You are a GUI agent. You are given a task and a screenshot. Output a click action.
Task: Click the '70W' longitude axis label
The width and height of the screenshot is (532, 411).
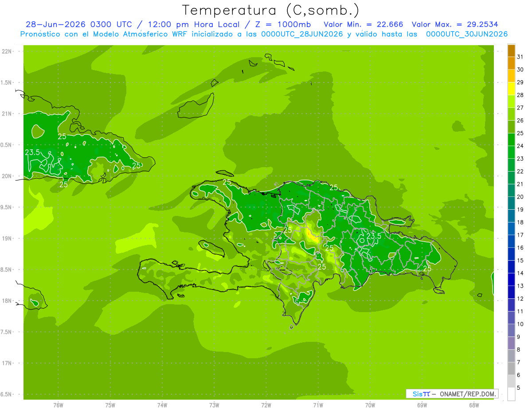pos(370,405)
